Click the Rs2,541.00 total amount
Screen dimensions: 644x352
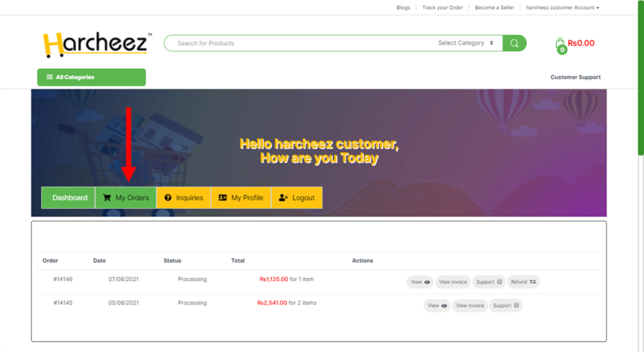point(272,303)
